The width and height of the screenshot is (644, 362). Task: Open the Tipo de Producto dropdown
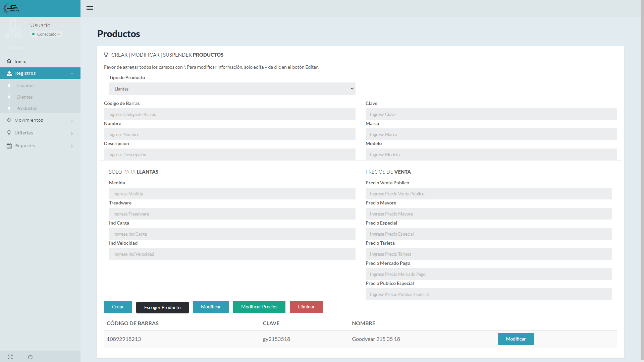(232, 89)
